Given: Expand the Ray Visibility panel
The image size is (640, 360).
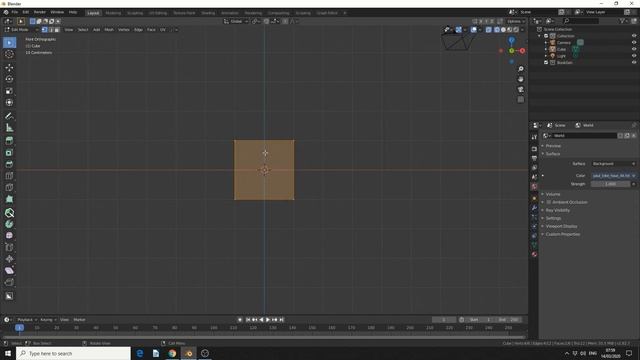Looking at the screenshot, I should (x=557, y=210).
